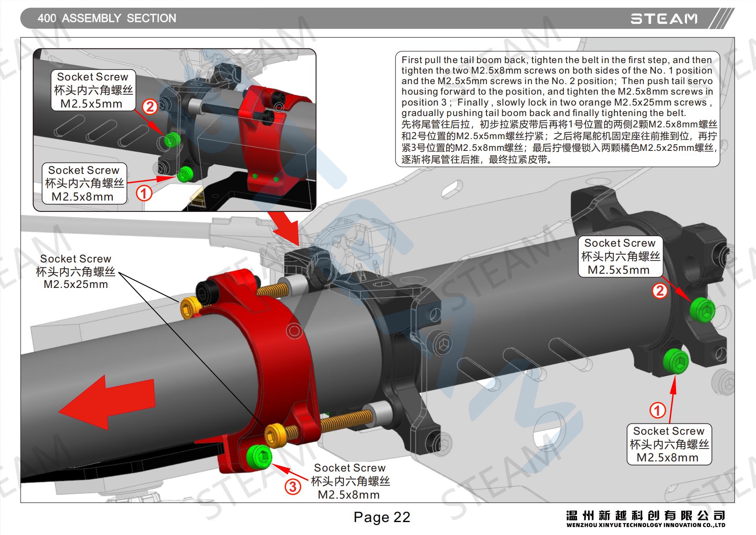Click the instruction text box at top right
This screenshot has height=535, width=756.
tap(557, 109)
